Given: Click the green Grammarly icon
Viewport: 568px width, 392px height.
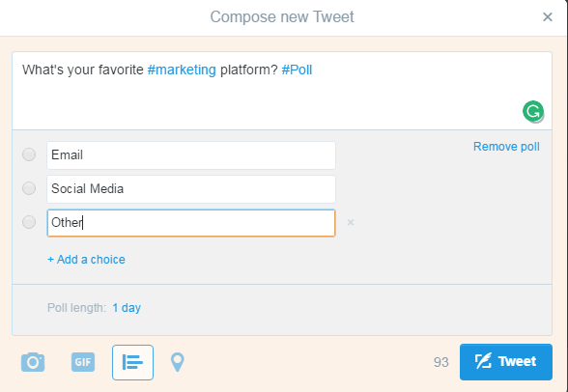Looking at the screenshot, I should 533,111.
